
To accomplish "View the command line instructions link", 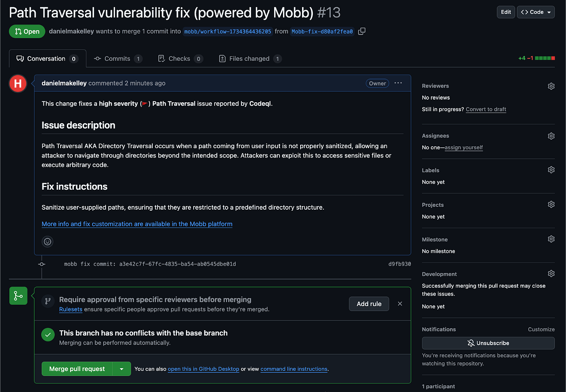I will tap(294, 369).
